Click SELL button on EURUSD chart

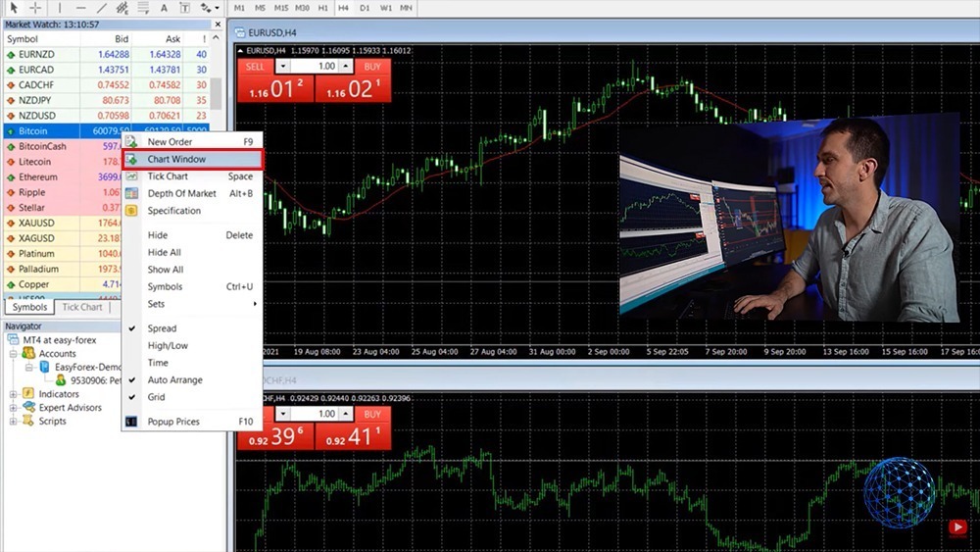pyautogui.click(x=255, y=67)
